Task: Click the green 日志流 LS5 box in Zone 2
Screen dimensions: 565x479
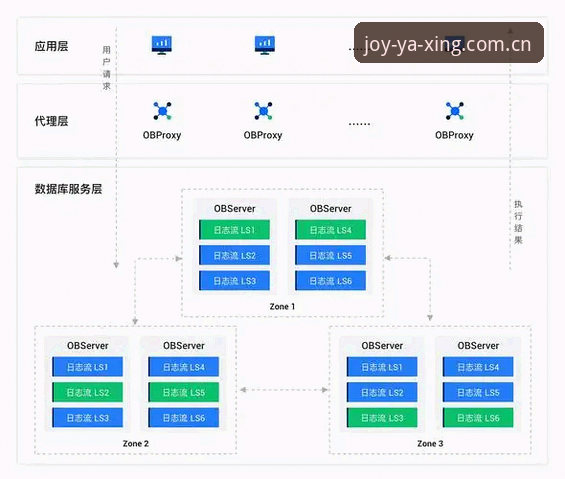Action: (183, 392)
